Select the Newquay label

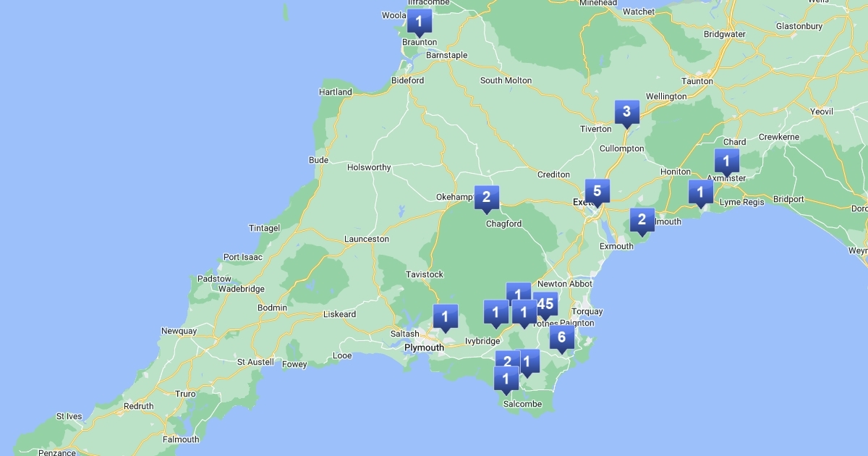click(x=179, y=331)
